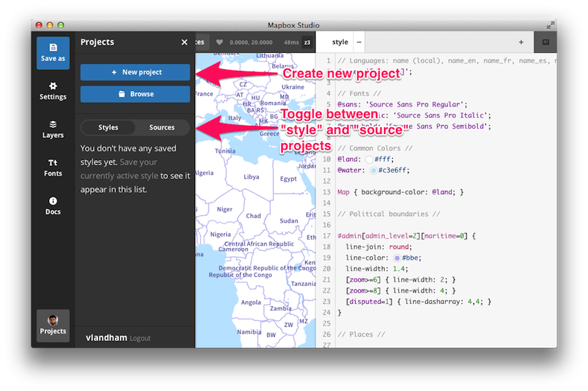Click the Projects panel heading
This screenshot has width=588, height=391.
(x=97, y=42)
